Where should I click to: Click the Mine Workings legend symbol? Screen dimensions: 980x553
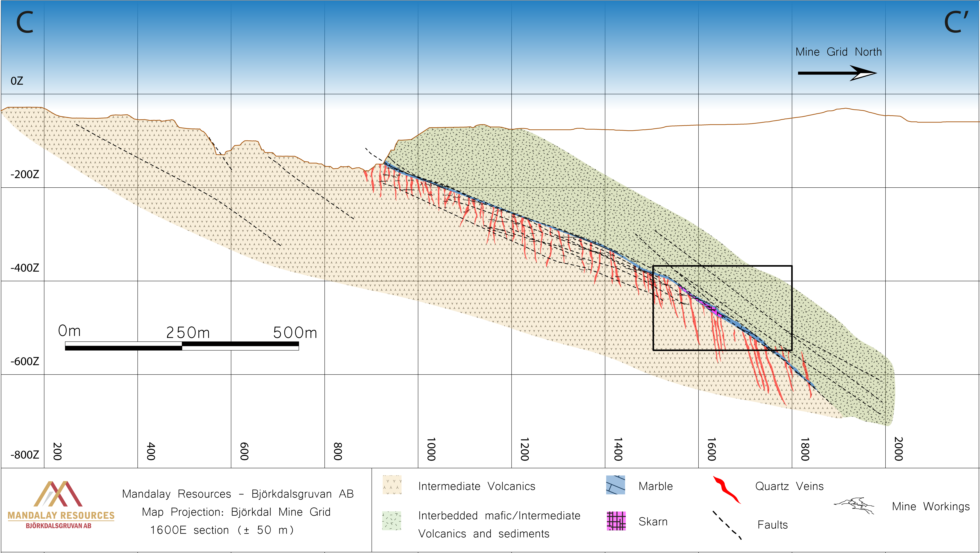click(854, 505)
